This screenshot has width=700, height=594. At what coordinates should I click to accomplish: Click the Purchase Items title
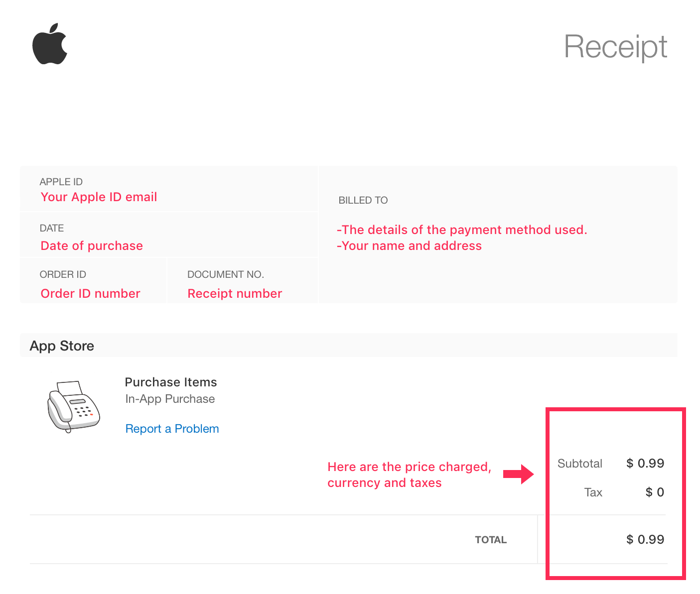tap(171, 382)
